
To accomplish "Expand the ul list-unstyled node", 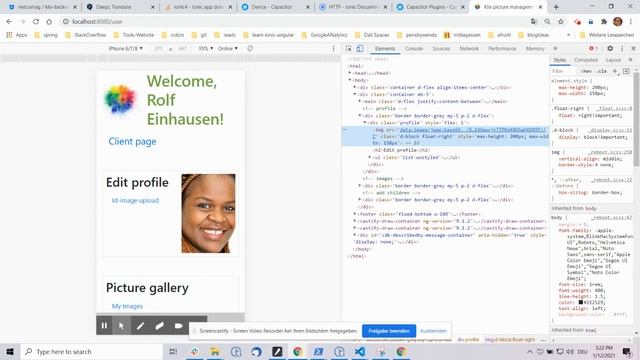I will point(369,157).
